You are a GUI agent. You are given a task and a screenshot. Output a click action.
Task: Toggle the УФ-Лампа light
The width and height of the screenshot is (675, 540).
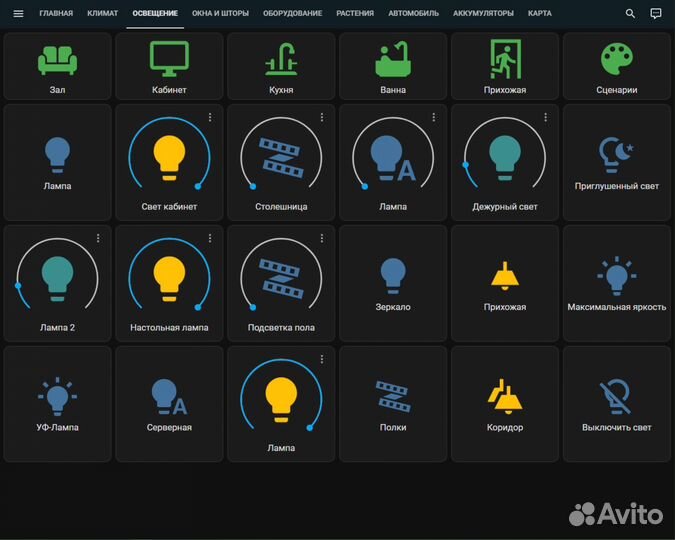pos(57,397)
